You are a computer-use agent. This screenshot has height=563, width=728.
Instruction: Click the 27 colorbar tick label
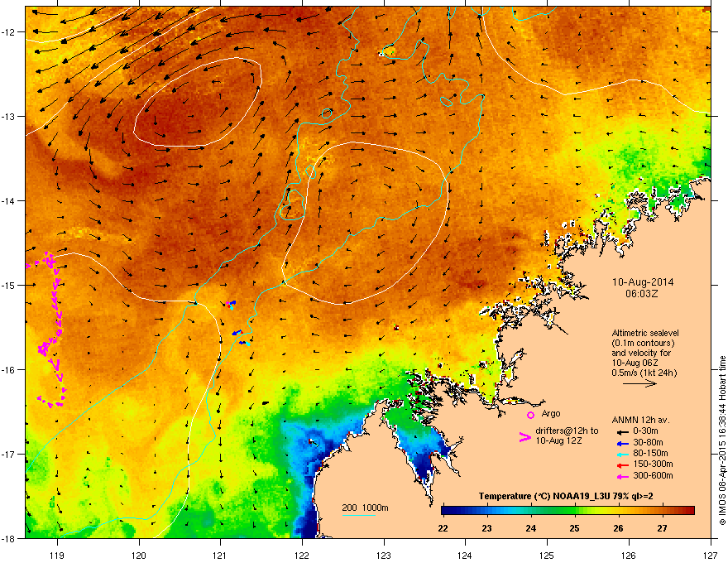click(662, 528)
